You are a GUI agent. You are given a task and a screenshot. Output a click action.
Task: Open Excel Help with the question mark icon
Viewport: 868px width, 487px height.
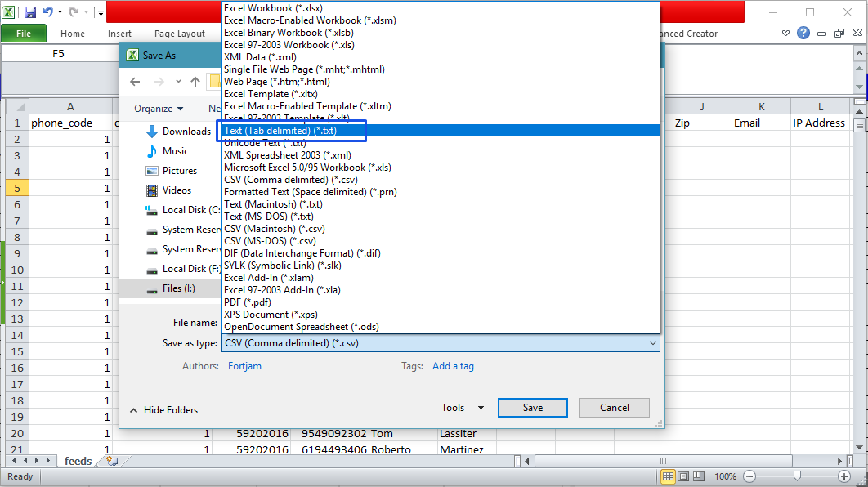pyautogui.click(x=803, y=33)
